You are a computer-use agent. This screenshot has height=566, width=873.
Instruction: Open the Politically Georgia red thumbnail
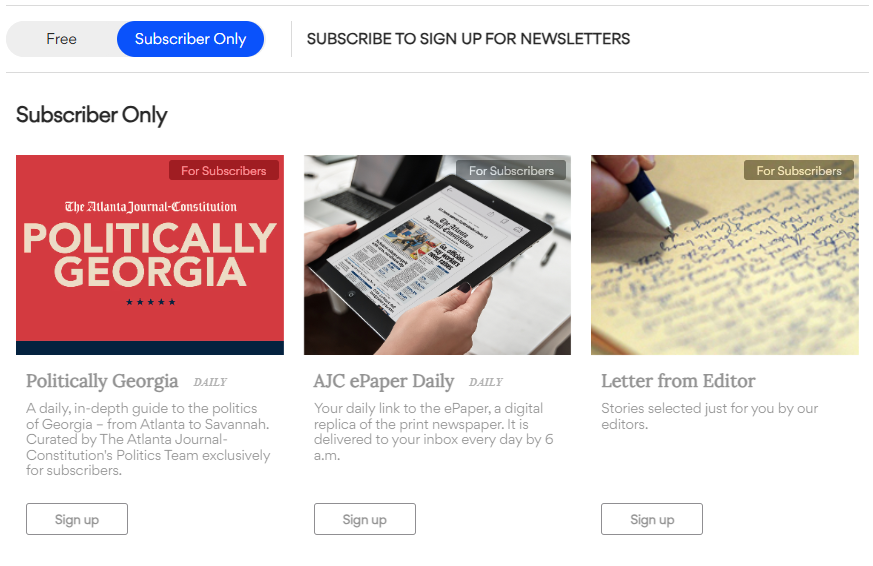coord(150,255)
